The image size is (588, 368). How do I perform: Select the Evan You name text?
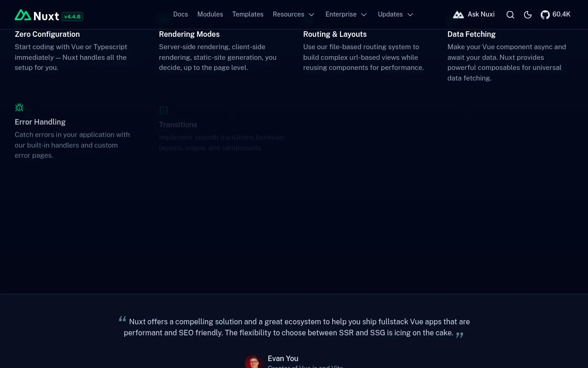point(283,358)
